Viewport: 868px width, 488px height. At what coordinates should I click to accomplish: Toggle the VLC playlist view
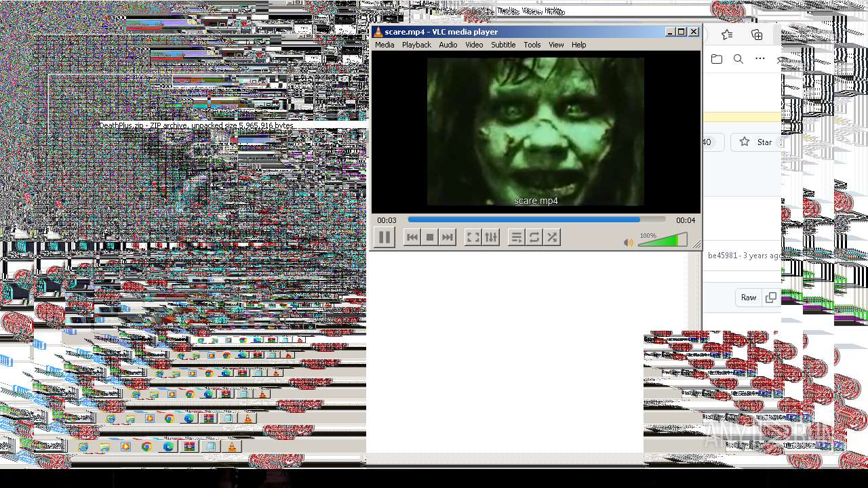tap(516, 237)
